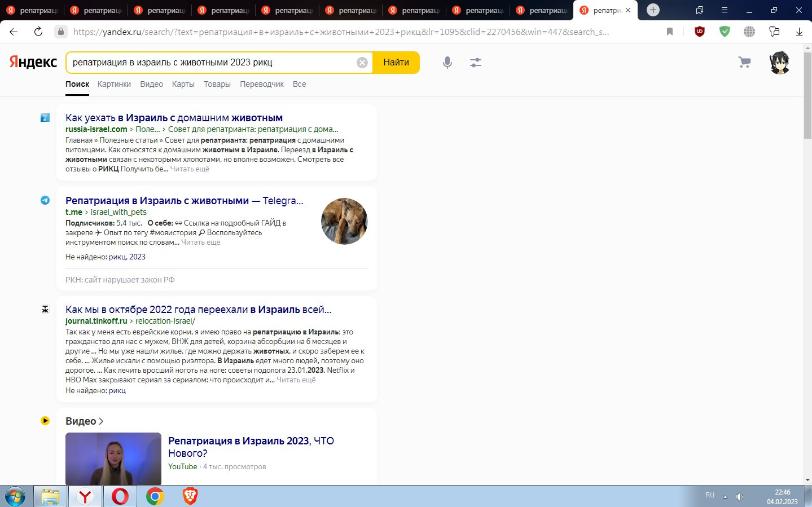Launch Brave from the taskbar
This screenshot has height=507, width=812.
point(190,496)
